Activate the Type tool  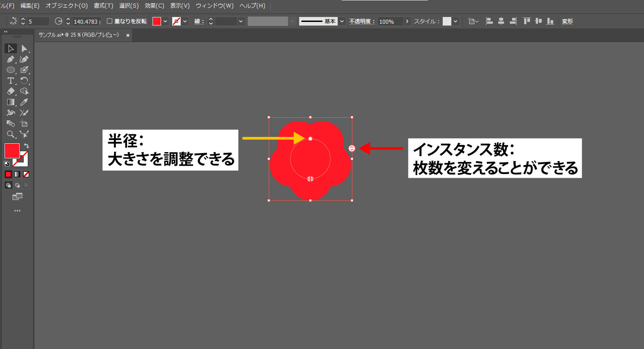[11, 81]
